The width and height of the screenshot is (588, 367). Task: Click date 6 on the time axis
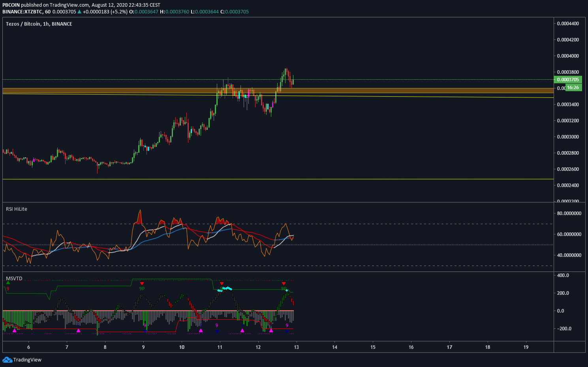[28, 347]
